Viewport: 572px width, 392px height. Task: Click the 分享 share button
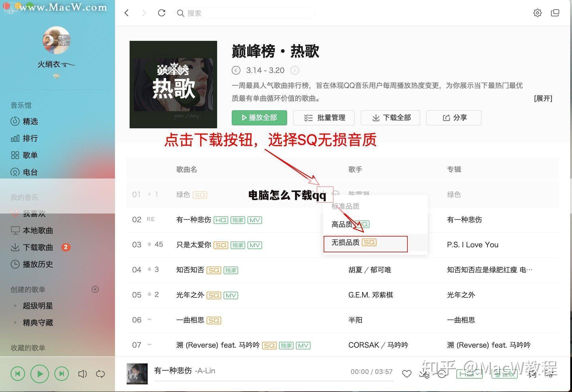click(454, 118)
